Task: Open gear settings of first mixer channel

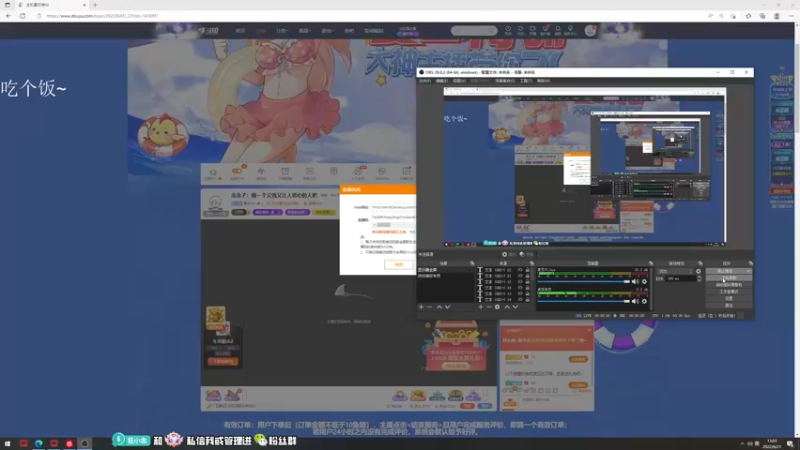Action: coord(644,282)
